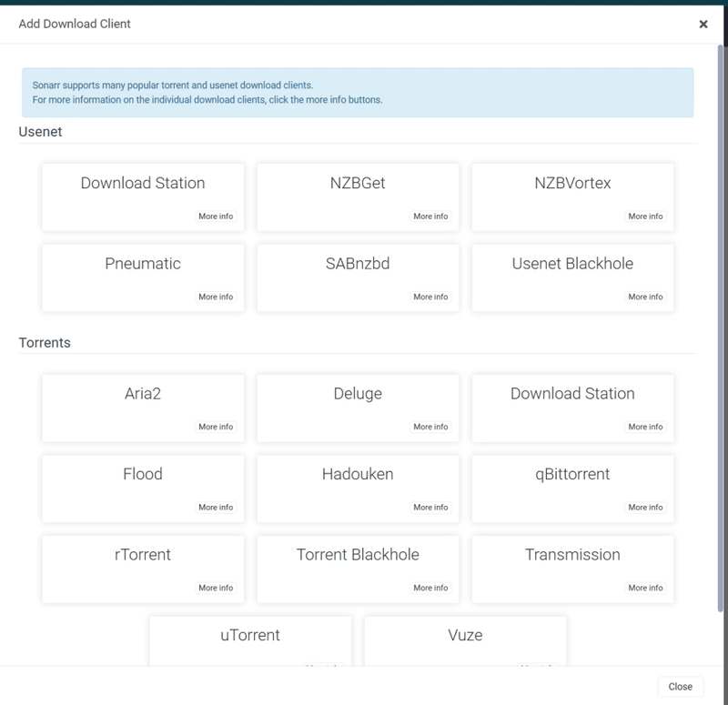
Task: Pick the uTorrent client card
Action: [x=250, y=641]
